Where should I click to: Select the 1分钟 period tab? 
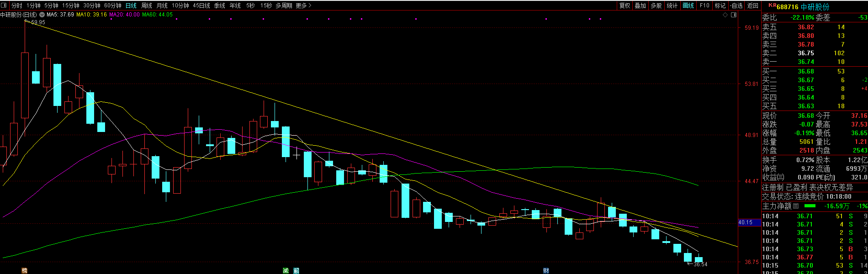pos(33,5)
